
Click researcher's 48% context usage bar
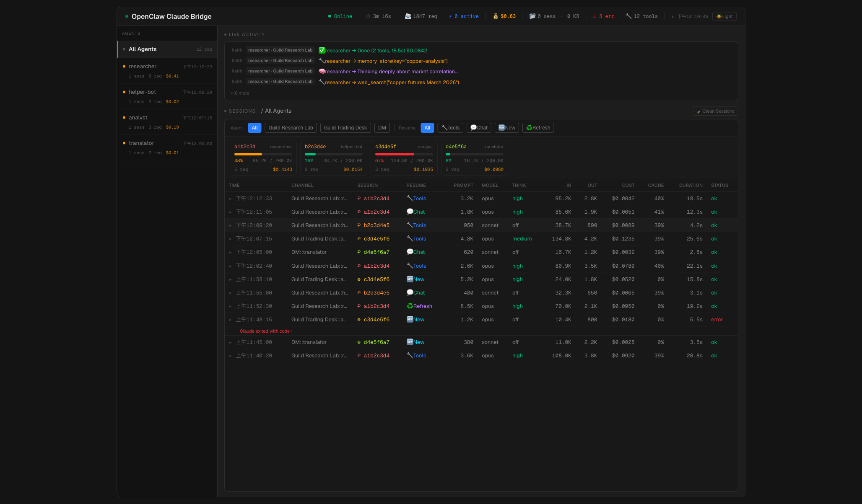pos(248,154)
